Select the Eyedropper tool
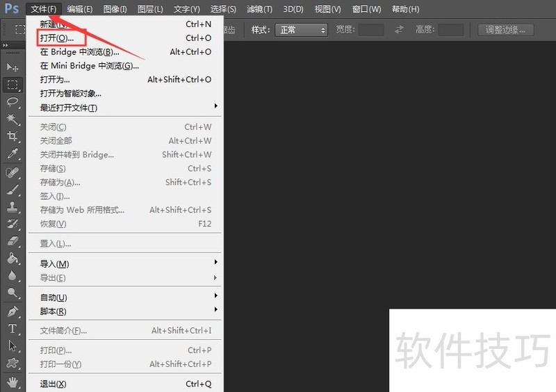The image size is (556, 392). click(x=13, y=153)
